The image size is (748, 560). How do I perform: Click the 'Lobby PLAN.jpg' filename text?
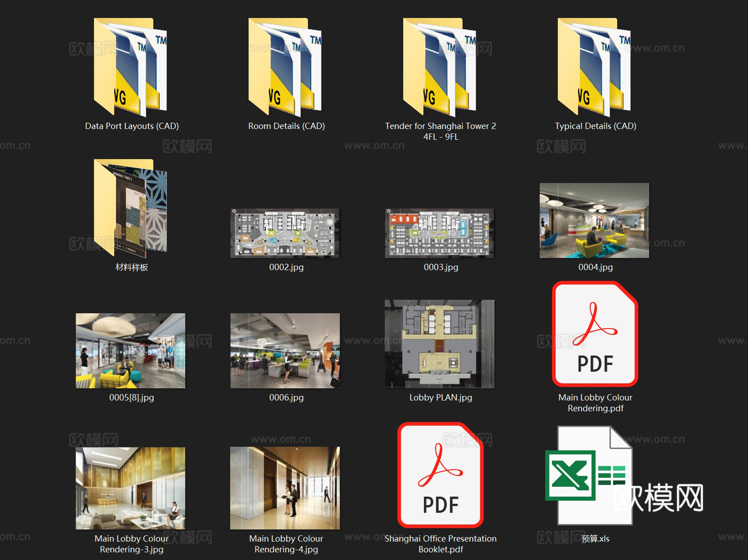coord(440,397)
